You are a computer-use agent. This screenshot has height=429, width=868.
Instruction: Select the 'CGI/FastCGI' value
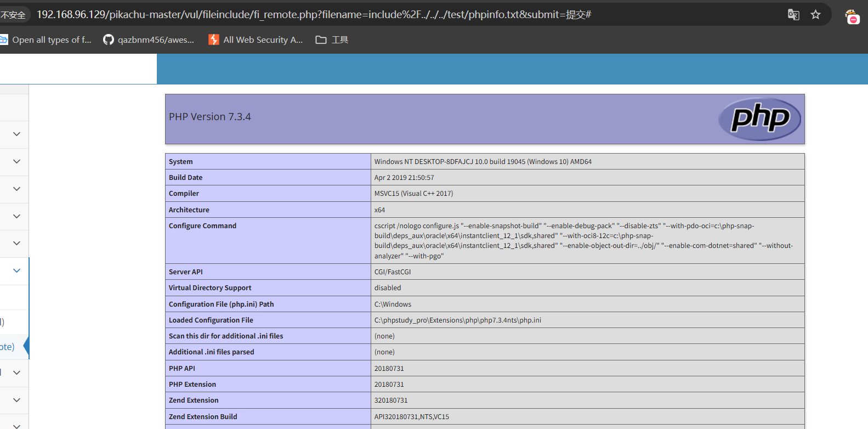(x=393, y=272)
